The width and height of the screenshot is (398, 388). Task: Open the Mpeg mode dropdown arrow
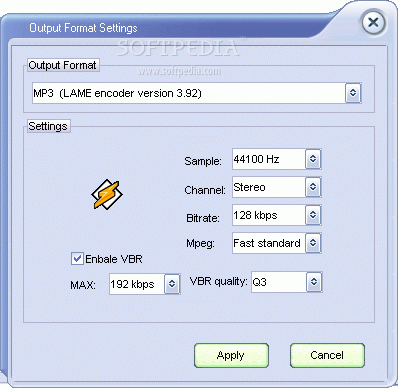pos(313,243)
